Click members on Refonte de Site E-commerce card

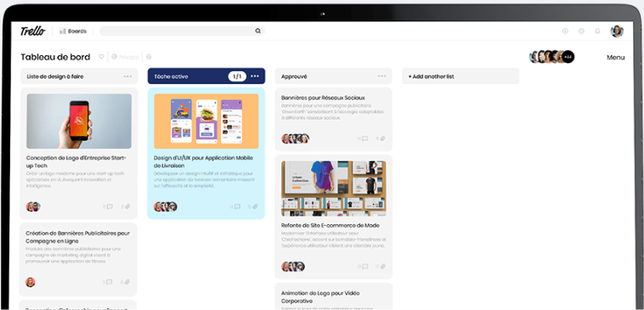tap(293, 267)
